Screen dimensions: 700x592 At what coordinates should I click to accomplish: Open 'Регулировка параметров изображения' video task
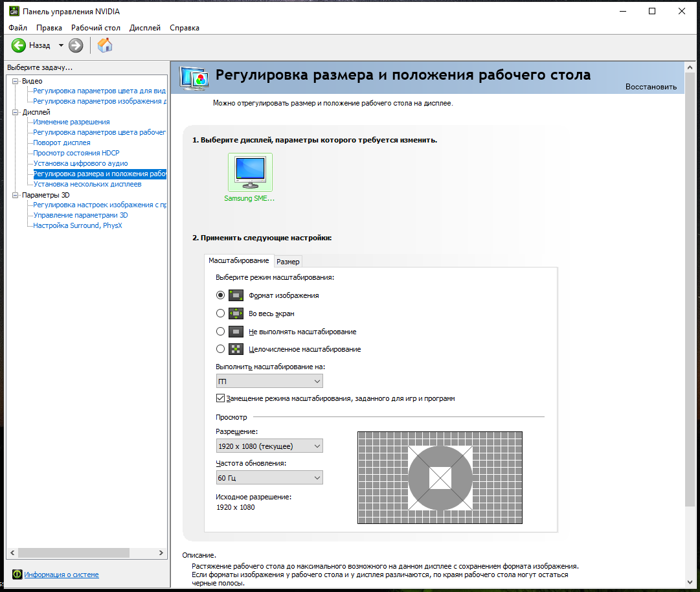100,101
